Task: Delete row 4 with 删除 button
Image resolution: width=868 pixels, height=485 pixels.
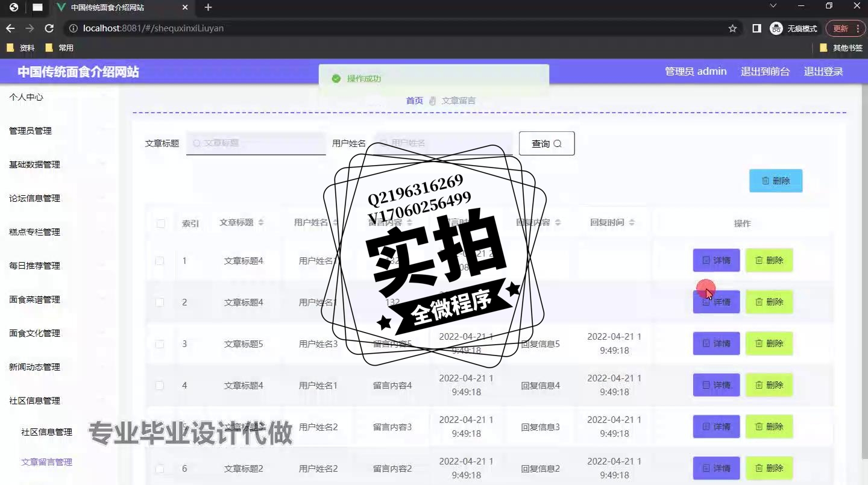Action: pyautogui.click(x=769, y=385)
